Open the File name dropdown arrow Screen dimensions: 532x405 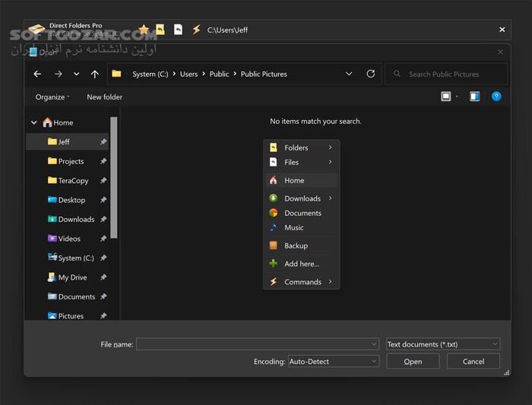[x=374, y=344]
